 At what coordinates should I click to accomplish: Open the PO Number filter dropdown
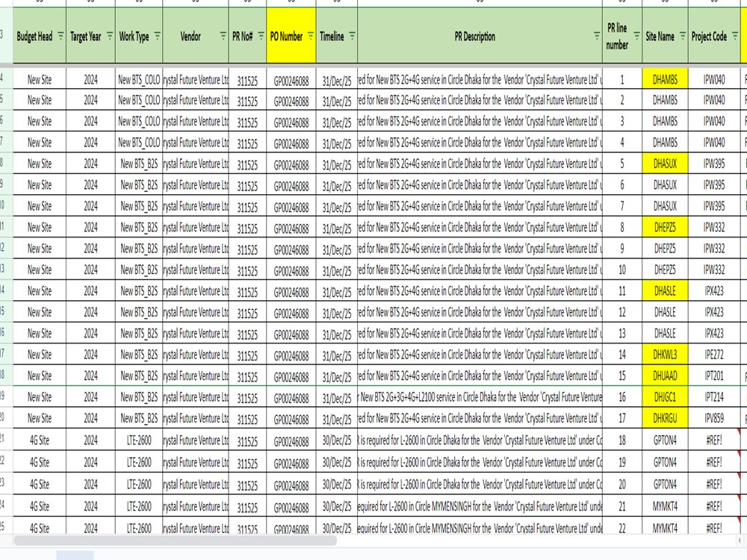coord(311,36)
